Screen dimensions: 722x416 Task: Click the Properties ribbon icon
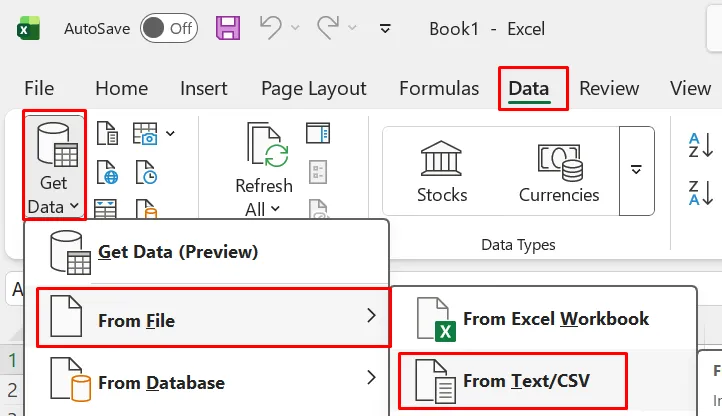[318, 172]
